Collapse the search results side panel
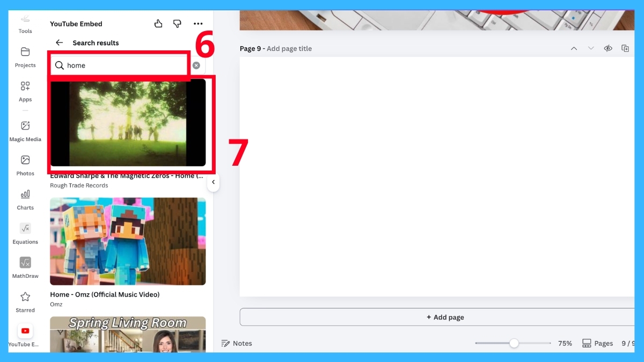Viewport: 644px width, 362px height. click(x=213, y=182)
